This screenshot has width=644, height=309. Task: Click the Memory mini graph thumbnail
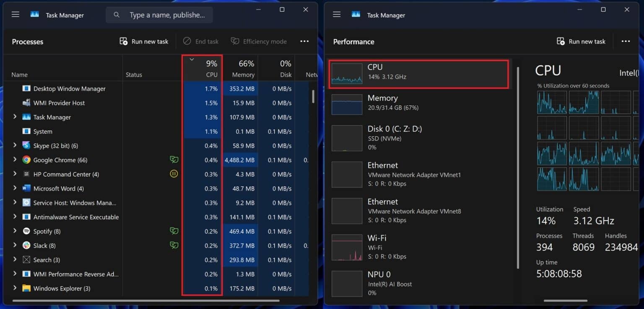[x=347, y=104]
